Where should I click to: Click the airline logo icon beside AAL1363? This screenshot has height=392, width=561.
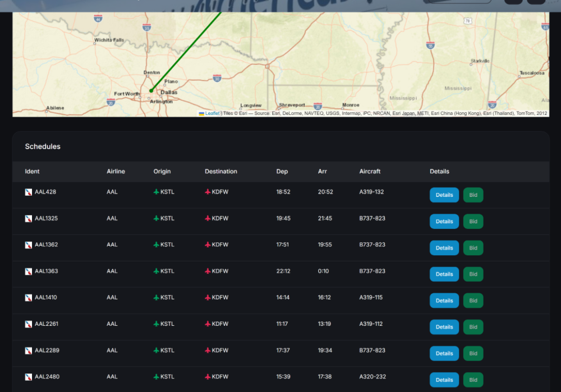pos(29,271)
